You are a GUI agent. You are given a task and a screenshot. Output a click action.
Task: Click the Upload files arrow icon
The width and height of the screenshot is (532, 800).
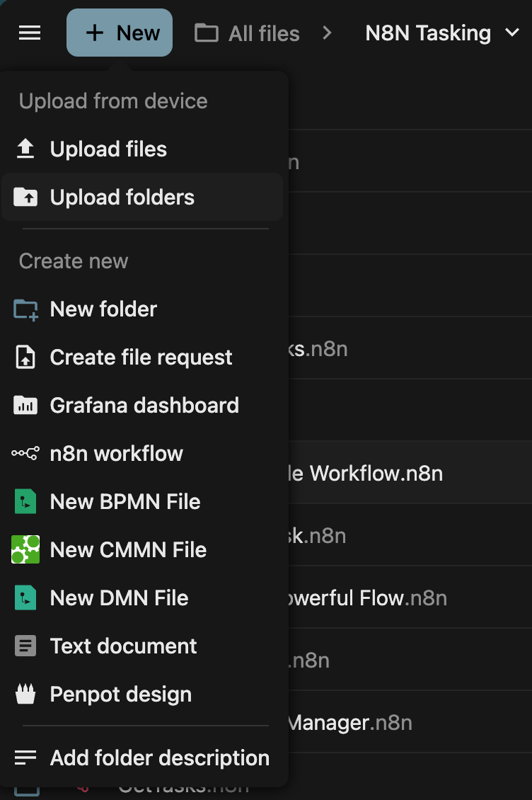(x=25, y=149)
